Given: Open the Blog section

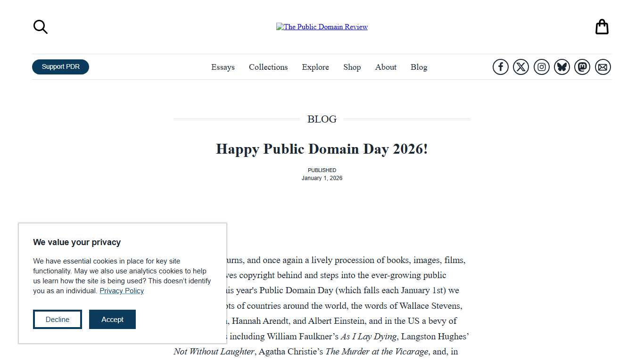Looking at the screenshot, I should point(419,67).
